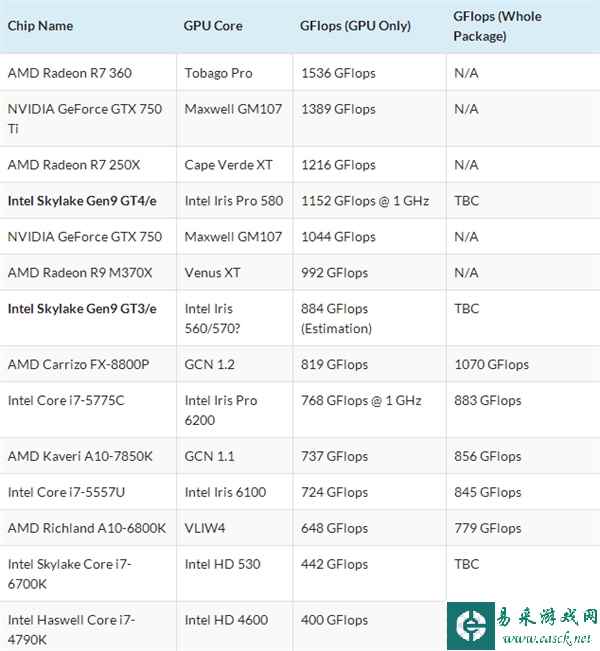Click the 768 GFlops @ 1 GHz value
This screenshot has width=600, height=651.
361,401
